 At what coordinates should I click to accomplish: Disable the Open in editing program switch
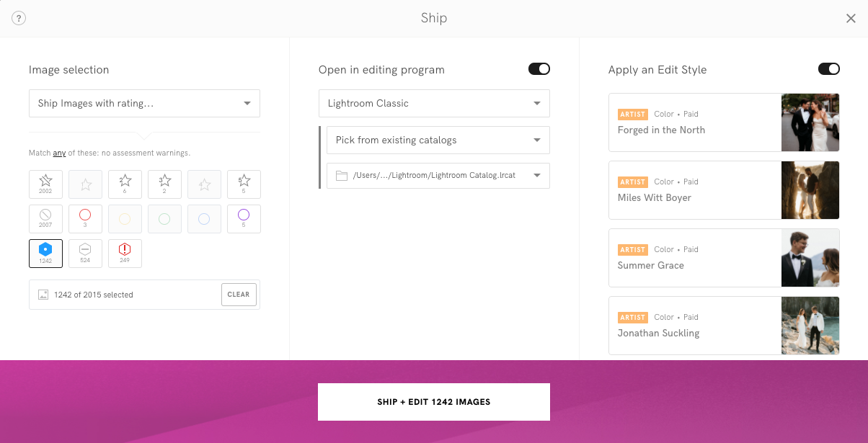point(539,69)
